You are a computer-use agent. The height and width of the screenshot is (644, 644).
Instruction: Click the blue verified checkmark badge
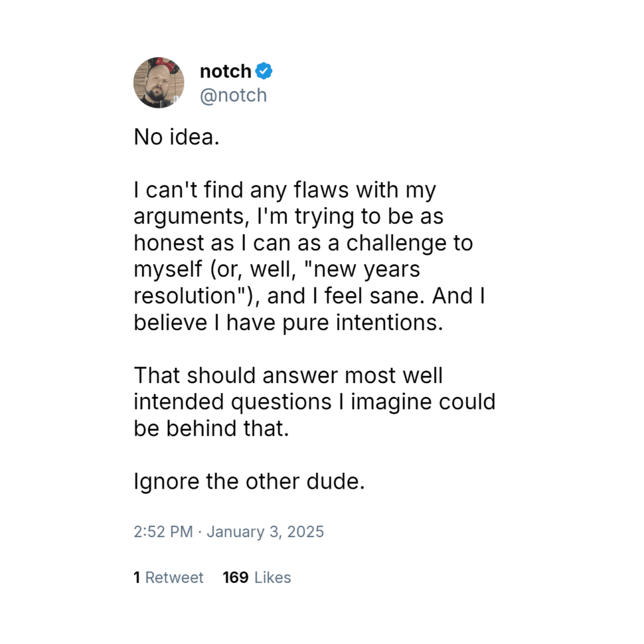264,72
